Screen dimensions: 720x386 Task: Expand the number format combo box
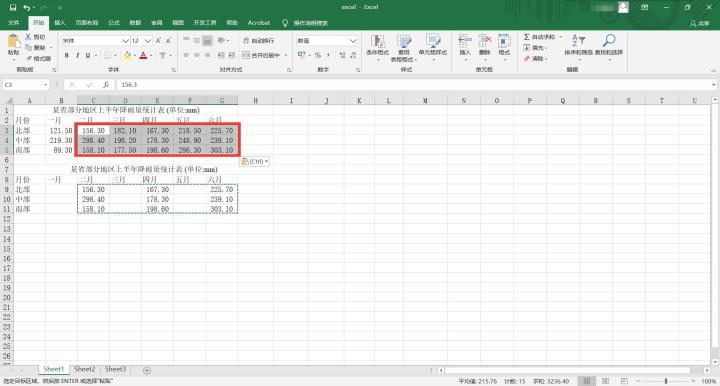(x=353, y=41)
